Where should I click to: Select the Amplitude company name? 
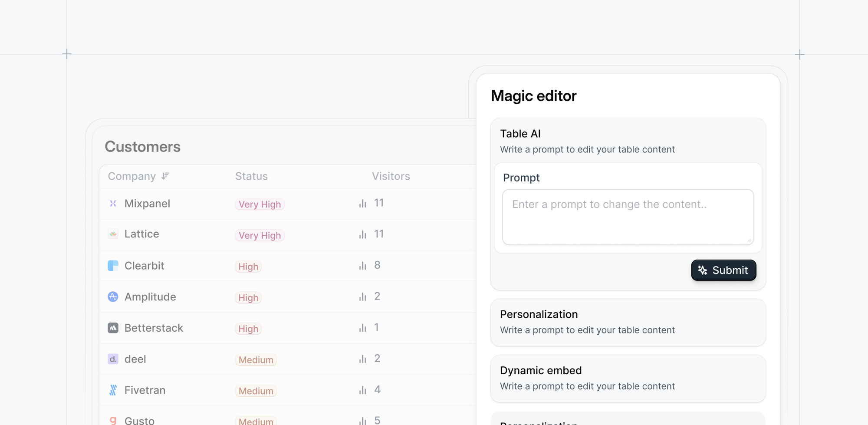coord(150,297)
